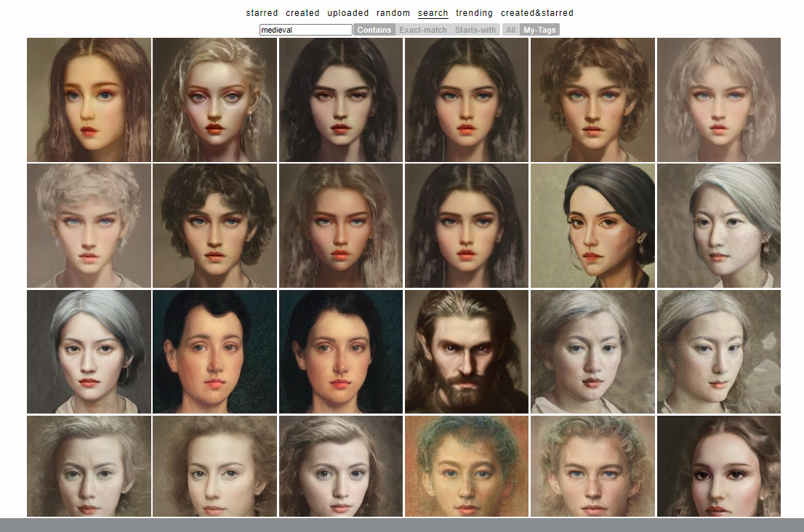Open the blonde updo woman with earring portrait

pyautogui.click(x=215, y=100)
